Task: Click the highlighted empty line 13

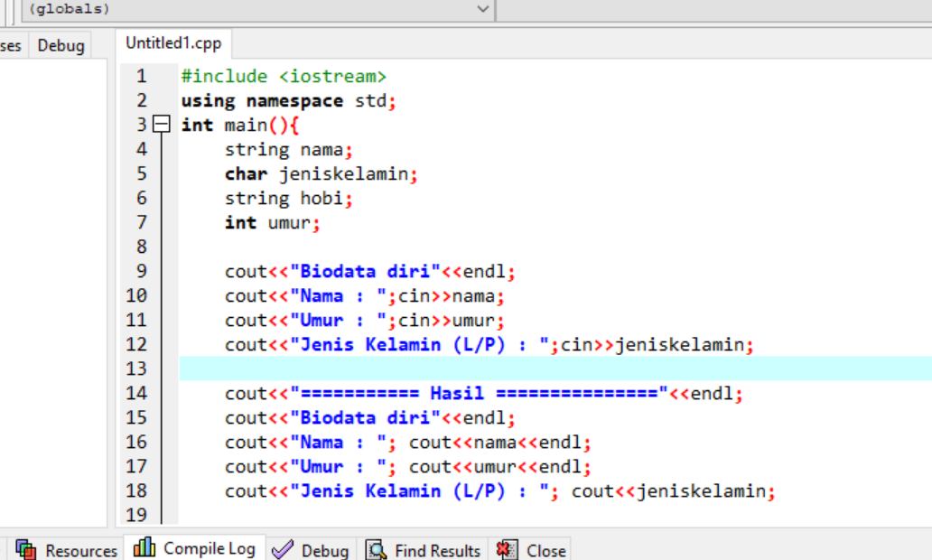Action: (x=361, y=368)
